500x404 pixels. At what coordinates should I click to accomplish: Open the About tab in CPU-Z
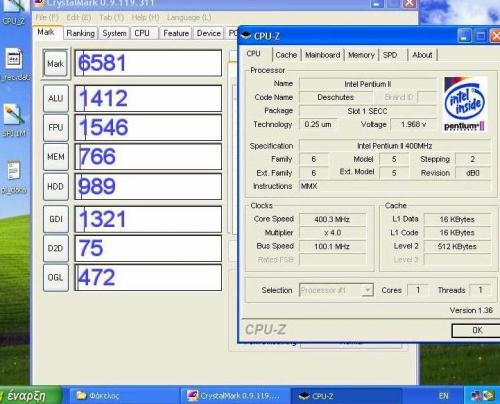pyautogui.click(x=422, y=55)
